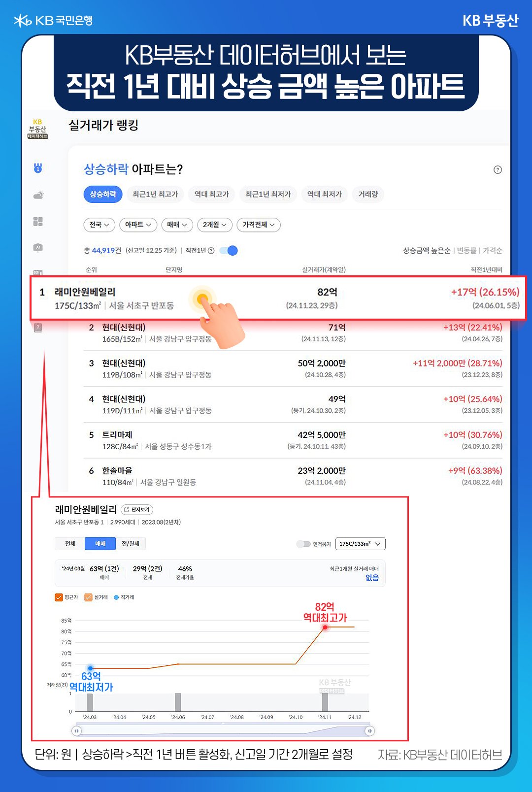The height and width of the screenshot is (792, 532).
Task: Sort by 변동률
Action: pos(466,251)
